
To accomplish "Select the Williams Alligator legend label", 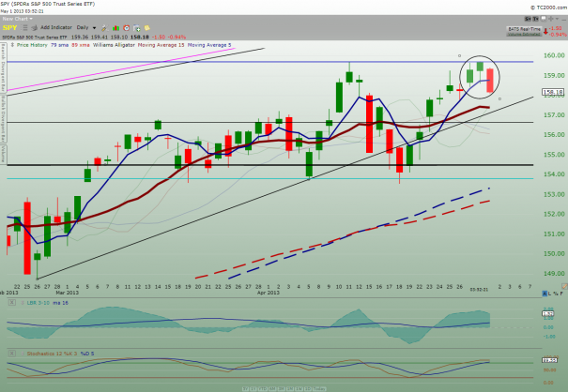I will (114, 45).
